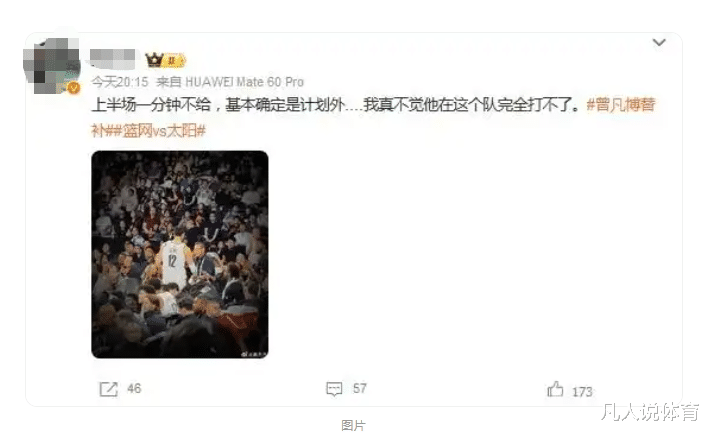This screenshot has height=435, width=710.
Task: Open the blurred username beside the crown
Action: pyautogui.click(x=112, y=59)
